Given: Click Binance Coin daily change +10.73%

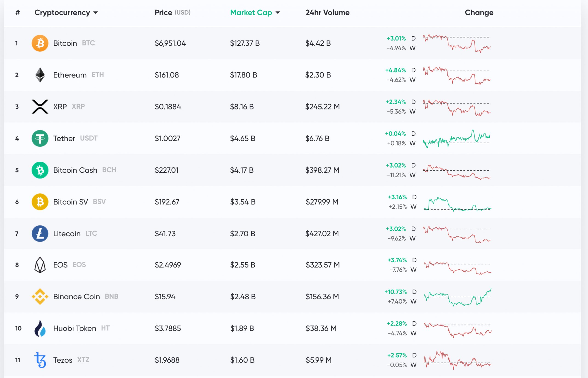Looking at the screenshot, I should pos(396,292).
